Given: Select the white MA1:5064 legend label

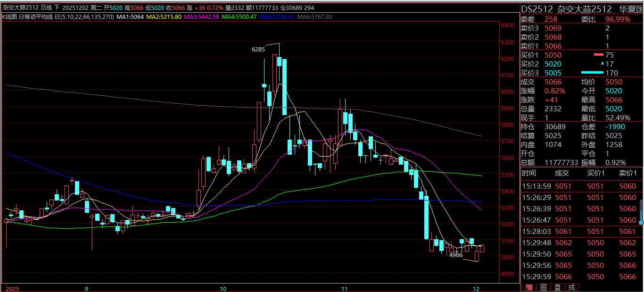Looking at the screenshot, I should pos(131,17).
